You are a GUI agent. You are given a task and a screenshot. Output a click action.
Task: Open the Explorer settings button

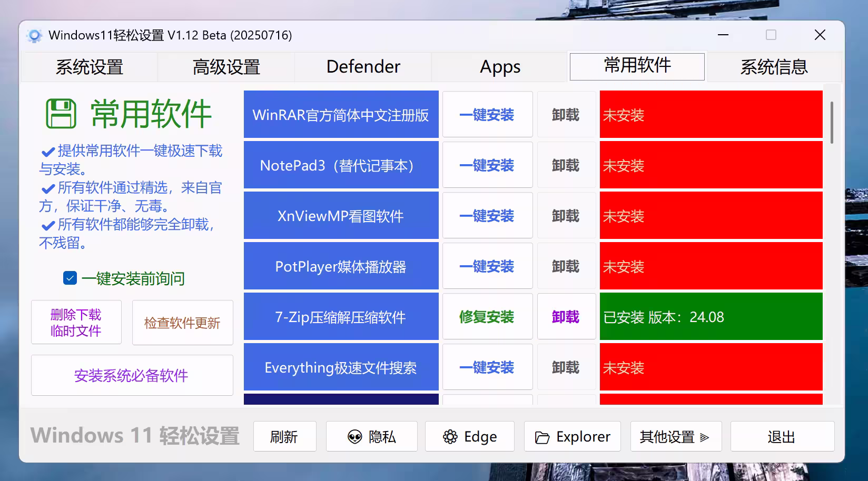573,436
